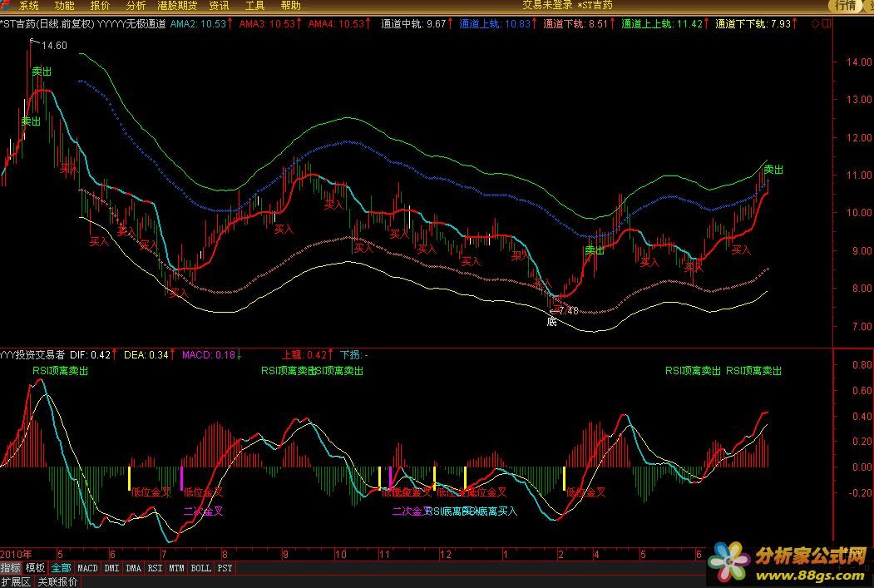Click the 行情 button in the title bar

846,6
